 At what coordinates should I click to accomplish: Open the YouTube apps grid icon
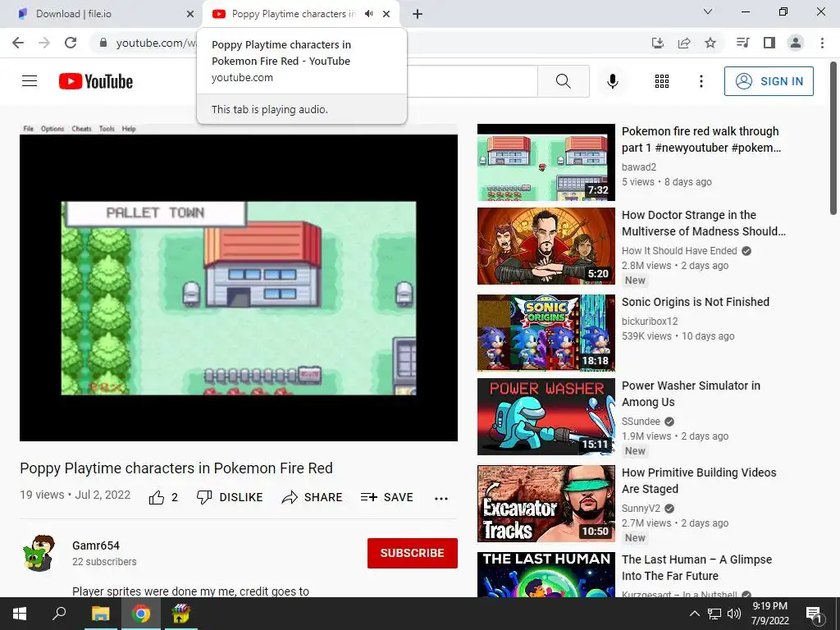[x=662, y=81]
